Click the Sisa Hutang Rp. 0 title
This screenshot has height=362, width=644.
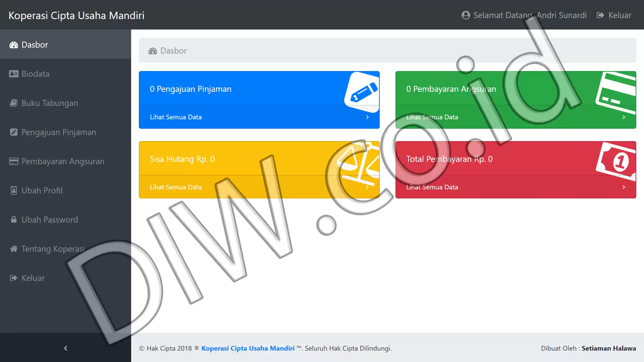[182, 159]
